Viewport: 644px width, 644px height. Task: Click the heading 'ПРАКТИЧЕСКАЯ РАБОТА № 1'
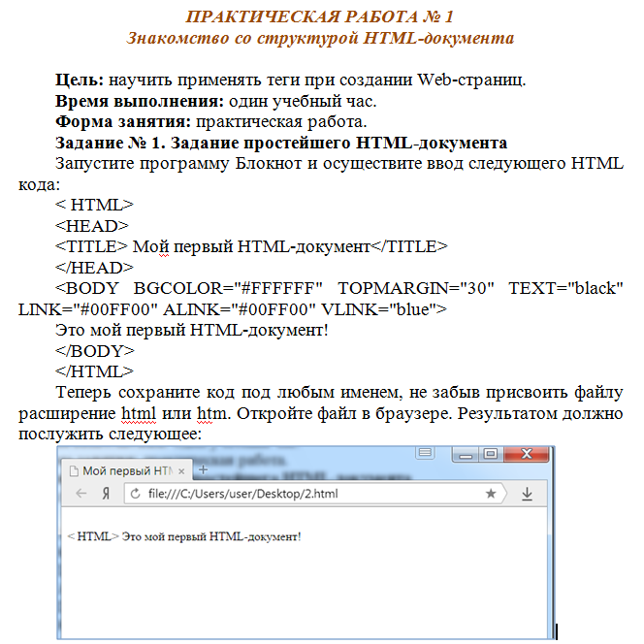319,16
